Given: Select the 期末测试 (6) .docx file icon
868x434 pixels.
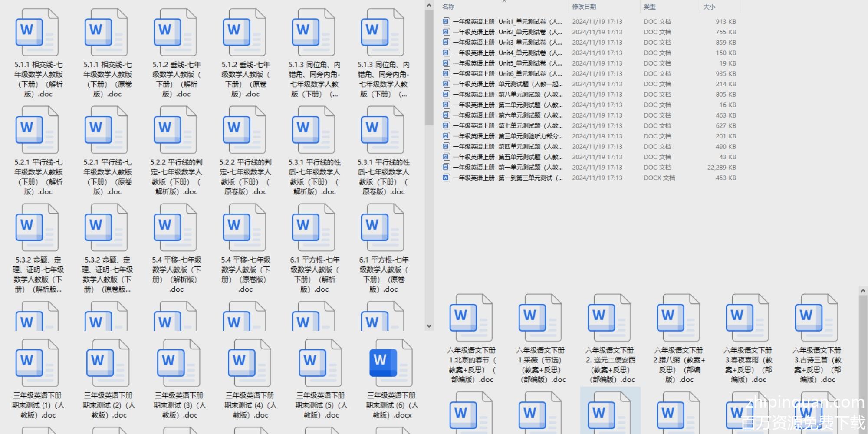Looking at the screenshot, I should tap(391, 363).
